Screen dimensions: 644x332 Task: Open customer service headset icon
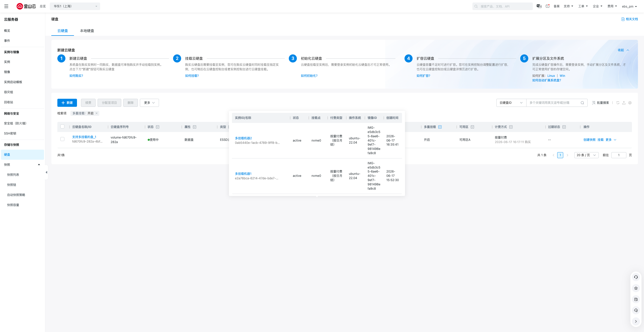(636, 277)
